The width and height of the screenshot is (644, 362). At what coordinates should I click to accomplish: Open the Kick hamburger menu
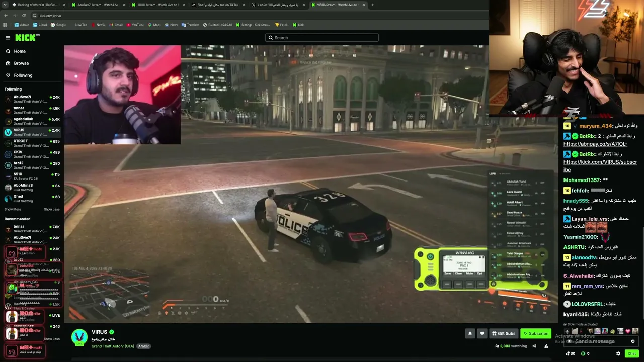(x=8, y=38)
